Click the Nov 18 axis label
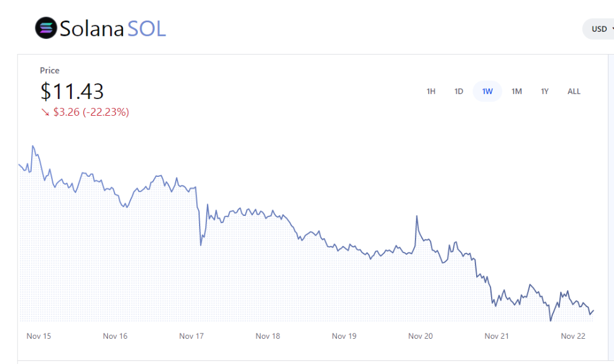This screenshot has width=614, height=364. pyautogui.click(x=268, y=336)
